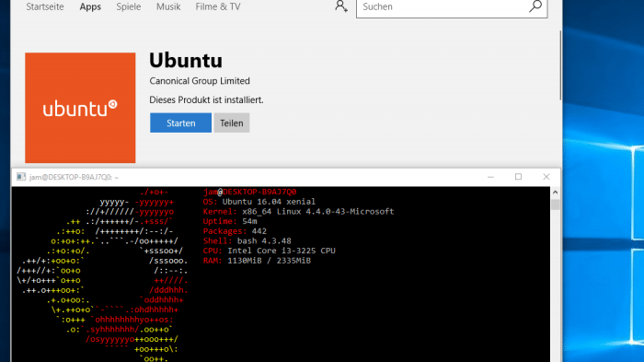This screenshot has height=362, width=644.
Task: Click the 'Packages: 442' line
Action: coord(235,231)
